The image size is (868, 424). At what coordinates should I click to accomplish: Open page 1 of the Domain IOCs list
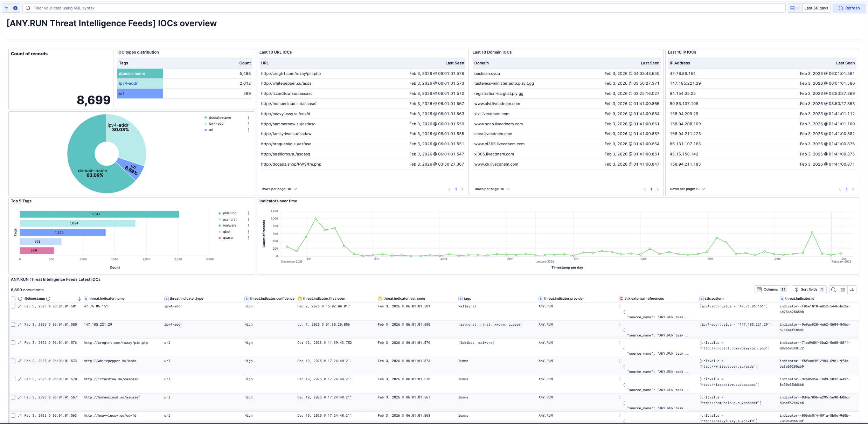point(651,189)
